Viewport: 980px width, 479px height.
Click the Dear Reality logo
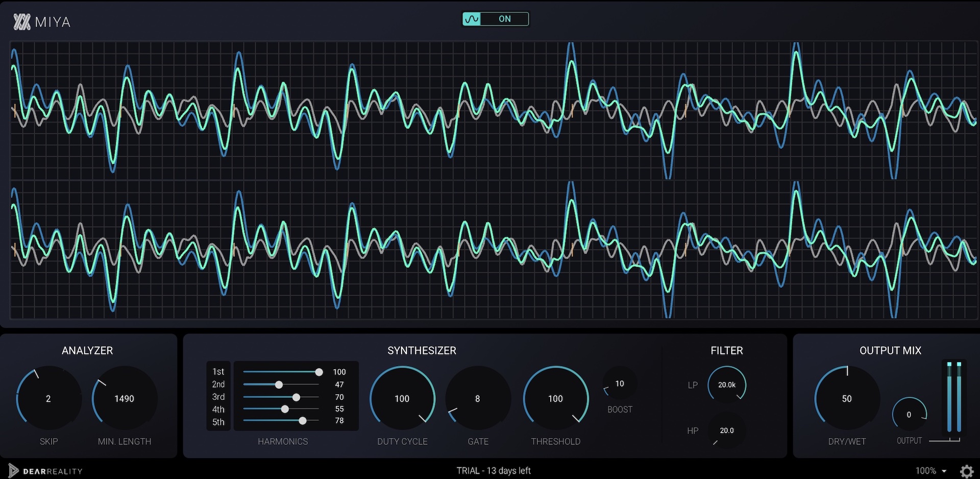45,471
